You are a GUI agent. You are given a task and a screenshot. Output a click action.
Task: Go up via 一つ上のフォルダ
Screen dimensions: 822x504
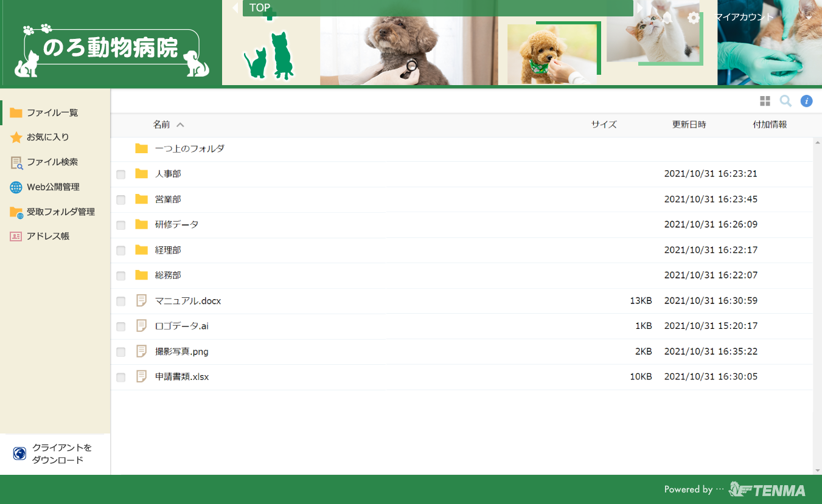click(190, 148)
